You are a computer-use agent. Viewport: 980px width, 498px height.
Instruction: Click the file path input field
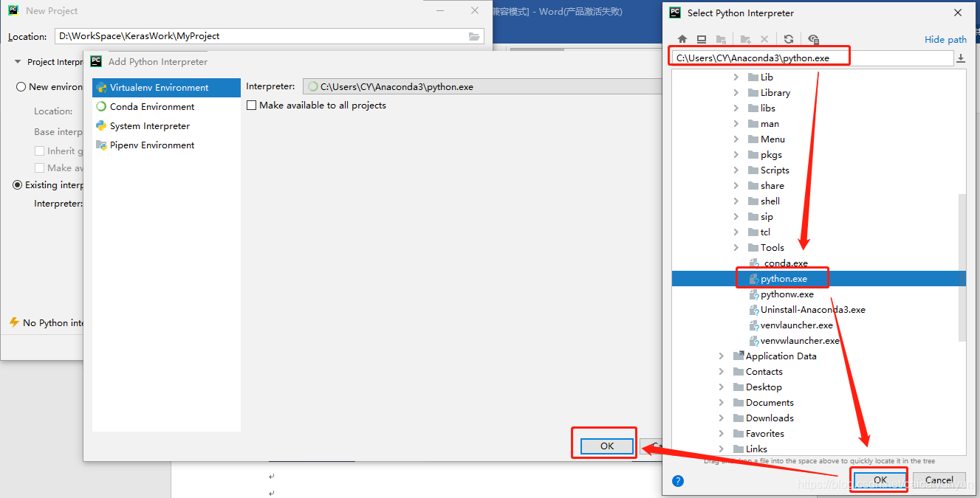[812, 58]
